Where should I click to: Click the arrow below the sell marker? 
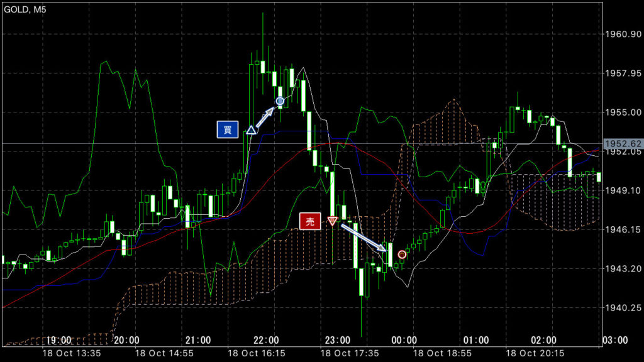pos(364,238)
